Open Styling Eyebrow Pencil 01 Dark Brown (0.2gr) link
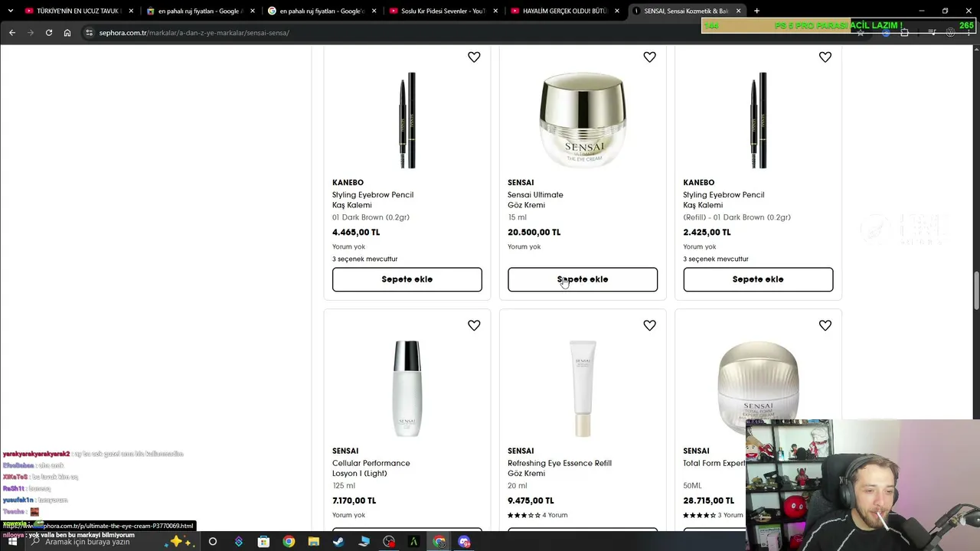 (x=373, y=200)
